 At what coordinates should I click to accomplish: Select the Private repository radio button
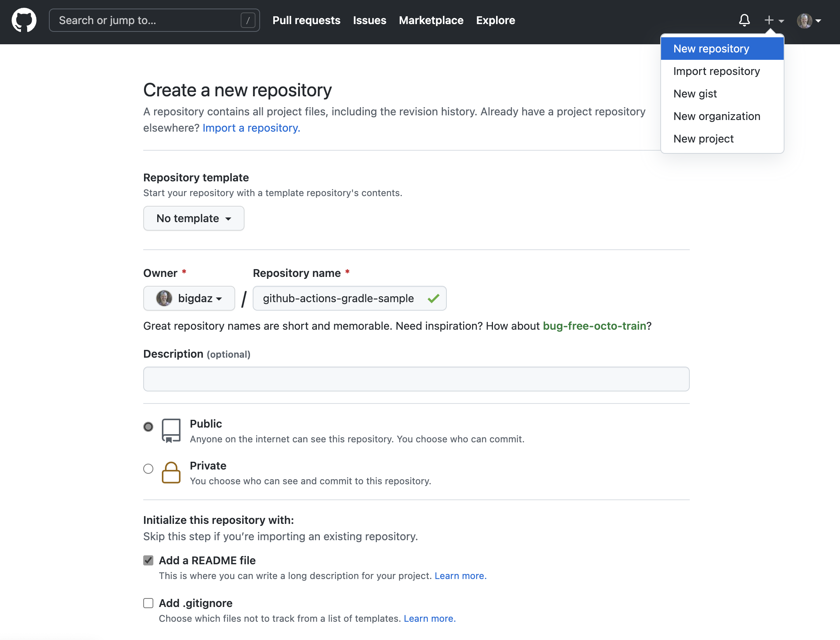pyautogui.click(x=148, y=469)
